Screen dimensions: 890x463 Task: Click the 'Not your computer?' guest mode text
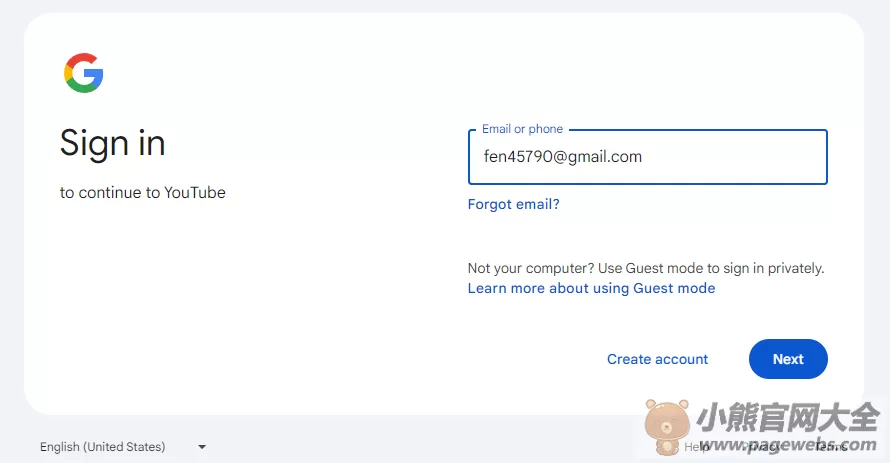coord(646,268)
